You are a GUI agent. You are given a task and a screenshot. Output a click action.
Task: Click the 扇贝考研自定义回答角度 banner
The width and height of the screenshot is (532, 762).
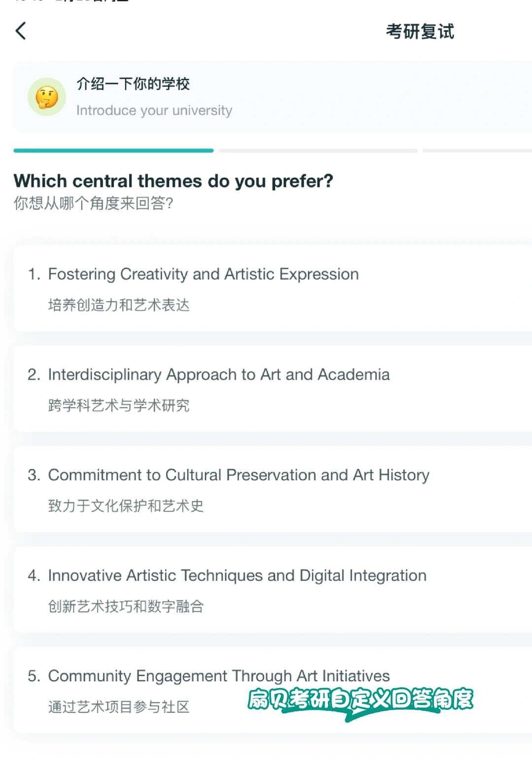pyautogui.click(x=360, y=700)
